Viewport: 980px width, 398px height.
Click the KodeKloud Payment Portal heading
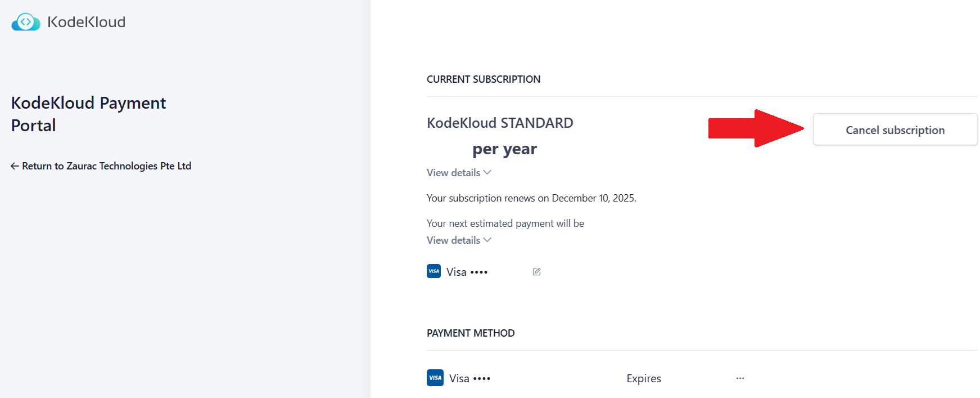pyautogui.click(x=88, y=114)
